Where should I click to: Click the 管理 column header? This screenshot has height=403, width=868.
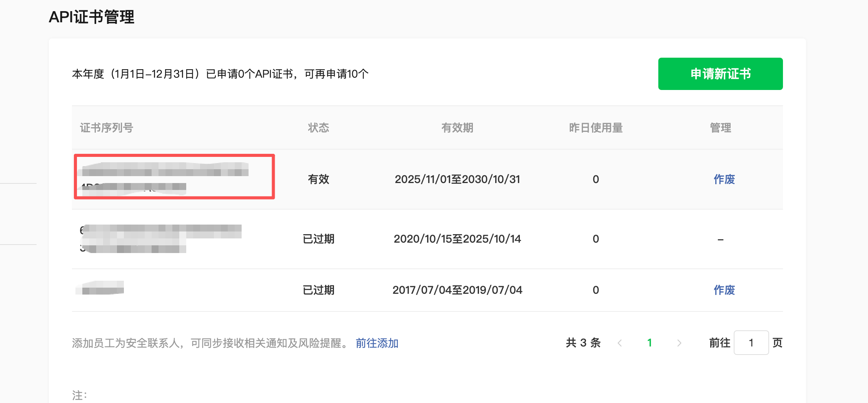(x=720, y=128)
